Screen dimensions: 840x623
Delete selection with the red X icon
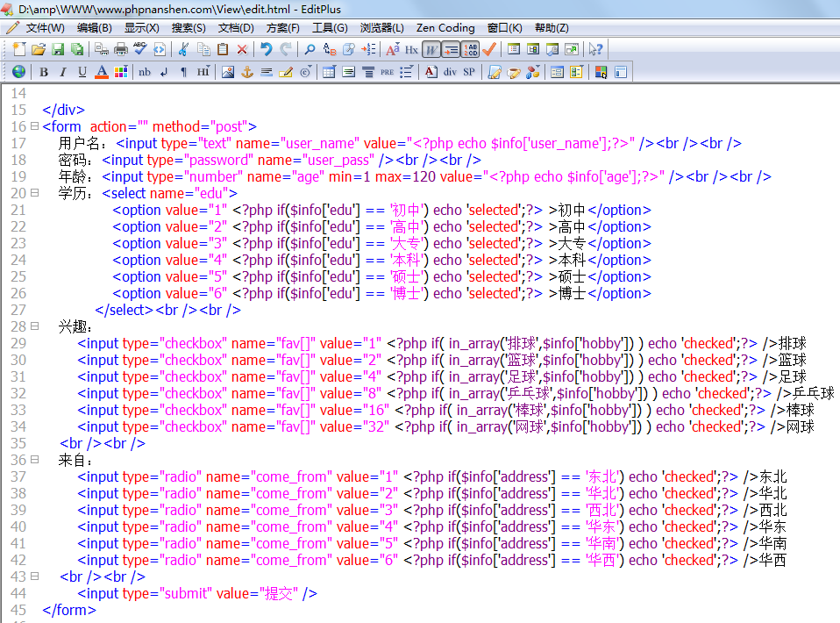[x=242, y=49]
